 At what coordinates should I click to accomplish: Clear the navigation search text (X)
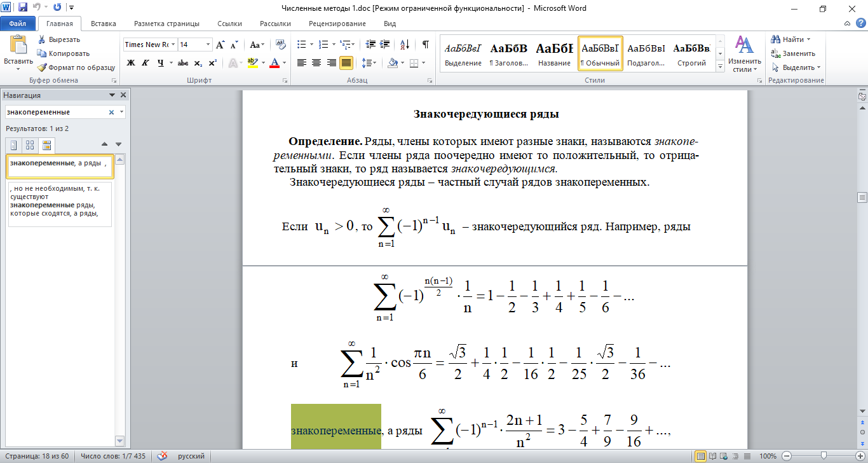tap(111, 112)
